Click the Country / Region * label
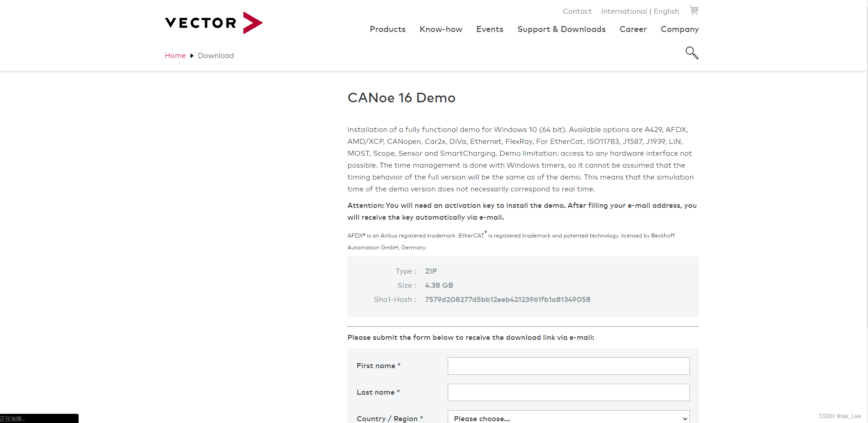The width and height of the screenshot is (868, 423). (x=390, y=419)
